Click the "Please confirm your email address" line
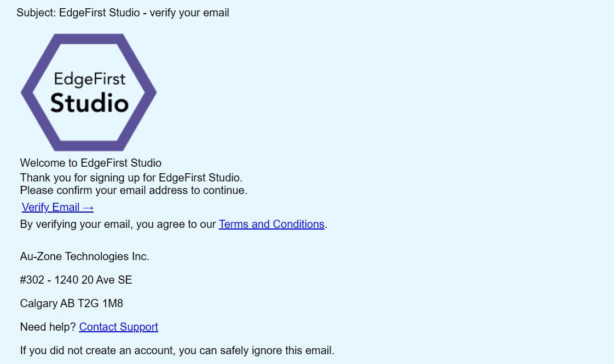This screenshot has width=614, height=364. [134, 191]
